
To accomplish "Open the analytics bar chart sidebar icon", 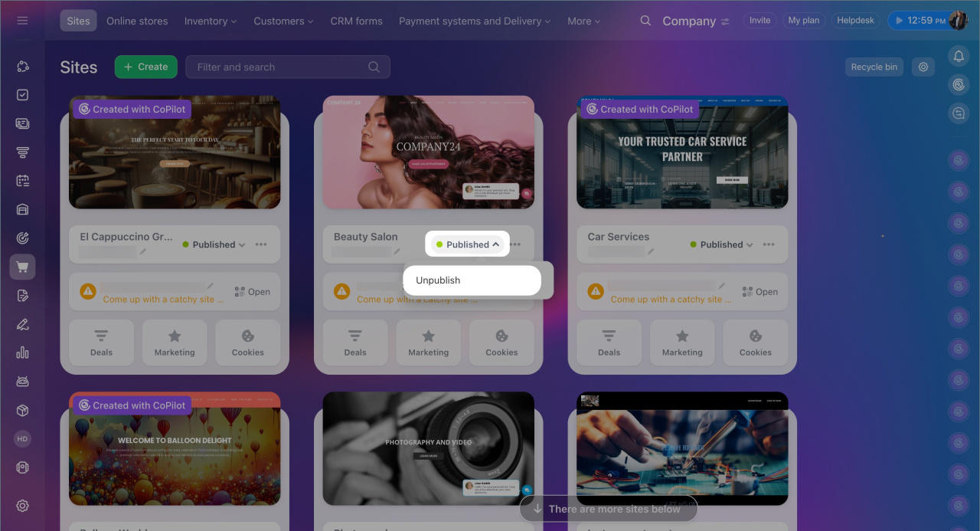I will click(22, 352).
